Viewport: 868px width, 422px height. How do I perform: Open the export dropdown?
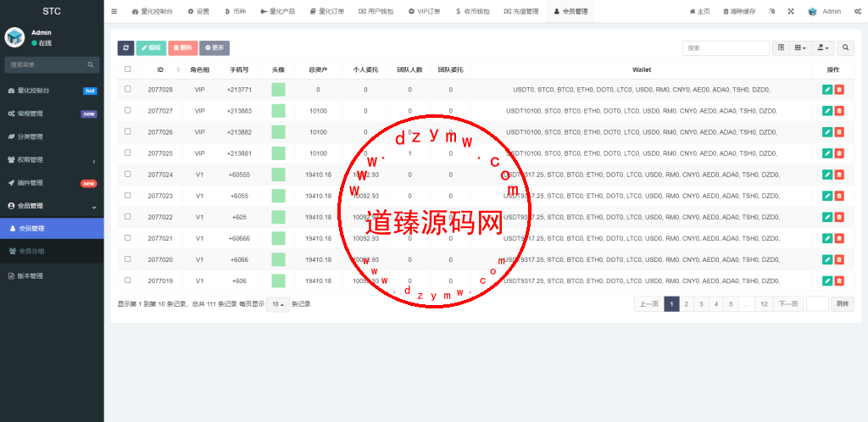click(x=823, y=48)
